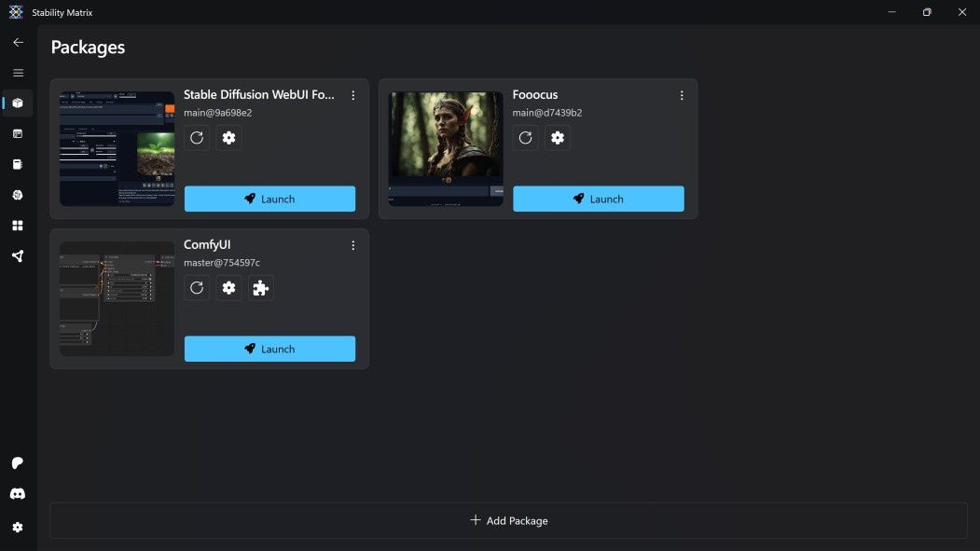Click the master@754597c version text
The image size is (980, 551).
pyautogui.click(x=222, y=262)
